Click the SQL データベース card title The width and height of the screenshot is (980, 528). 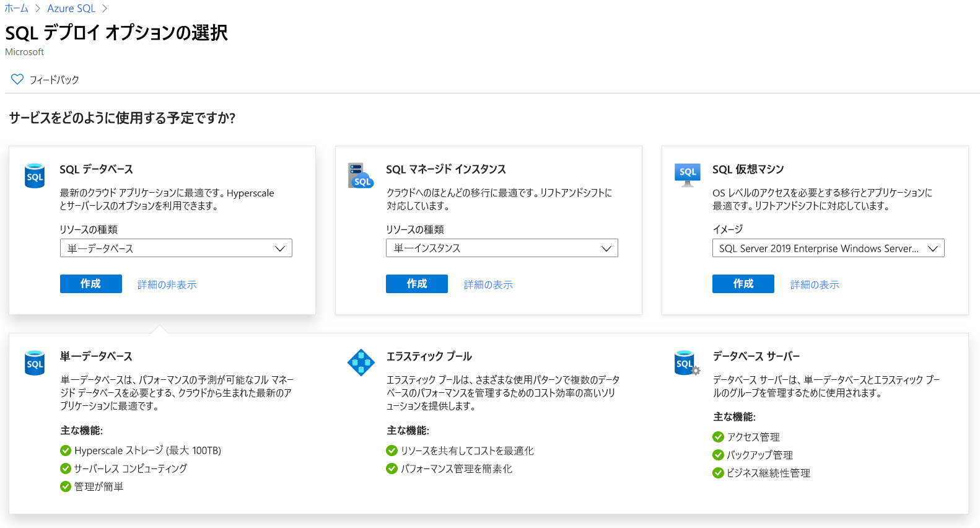point(96,169)
